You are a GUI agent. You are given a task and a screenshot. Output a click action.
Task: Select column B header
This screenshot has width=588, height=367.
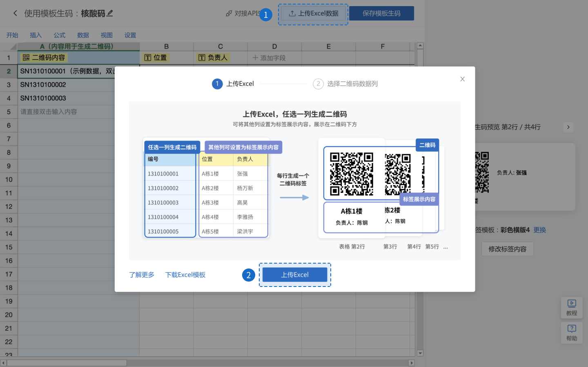pyautogui.click(x=166, y=47)
